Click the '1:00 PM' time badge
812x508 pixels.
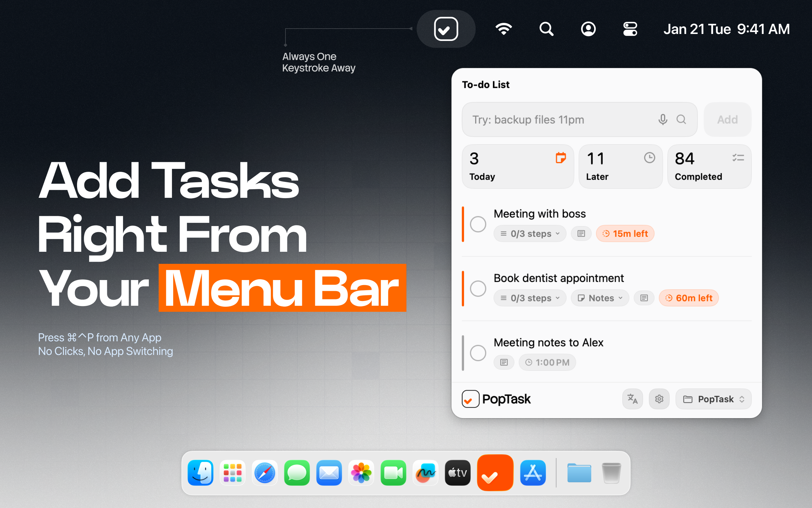click(x=547, y=363)
